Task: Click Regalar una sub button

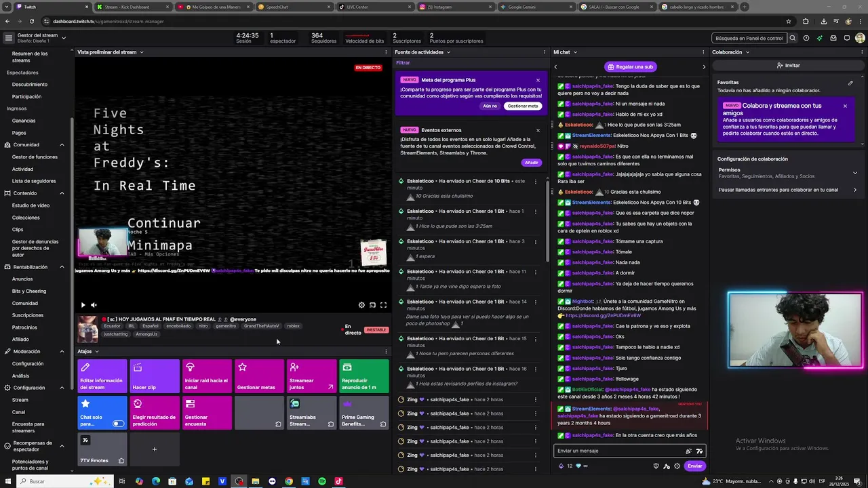Action: [630, 66]
